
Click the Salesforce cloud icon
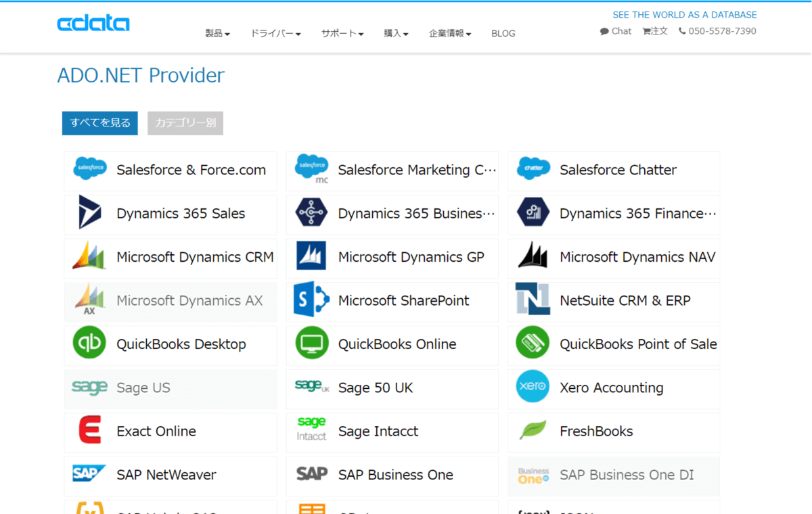[x=90, y=167]
